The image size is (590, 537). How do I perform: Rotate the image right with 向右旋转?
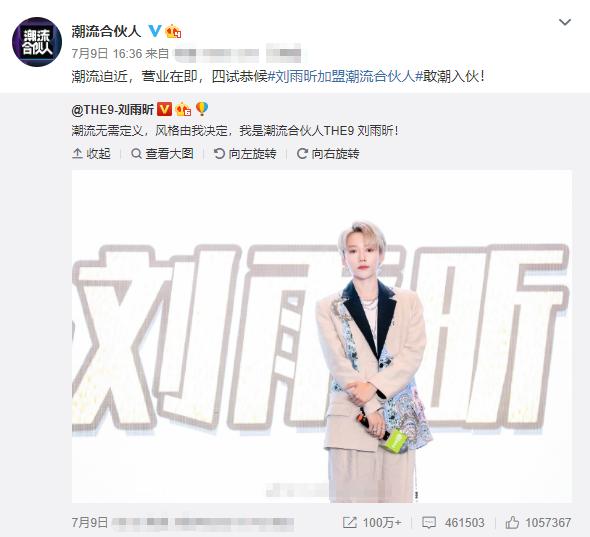coord(328,154)
